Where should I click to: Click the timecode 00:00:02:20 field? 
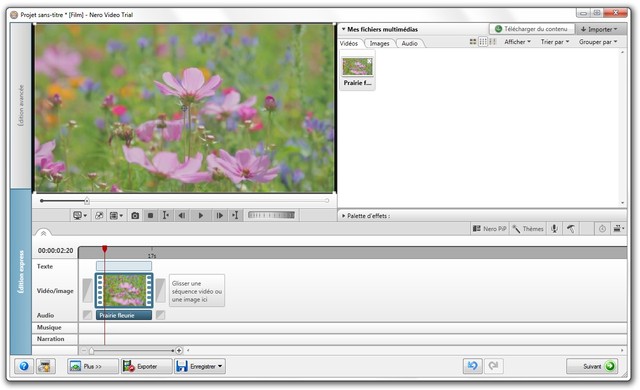coord(56,250)
